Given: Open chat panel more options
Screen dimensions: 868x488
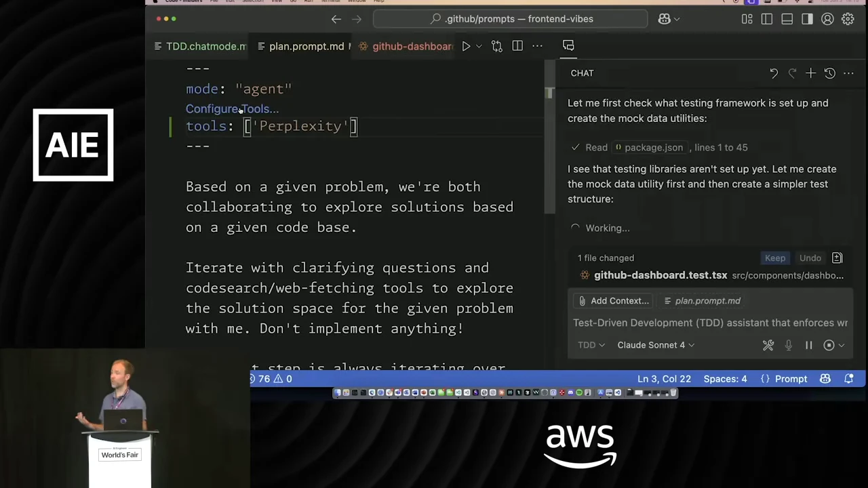Looking at the screenshot, I should [848, 73].
